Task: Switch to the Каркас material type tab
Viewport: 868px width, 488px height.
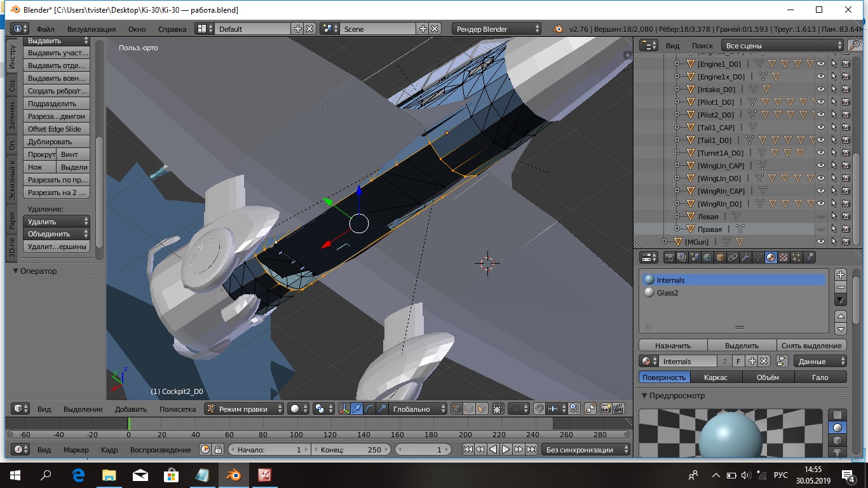Action: 715,377
